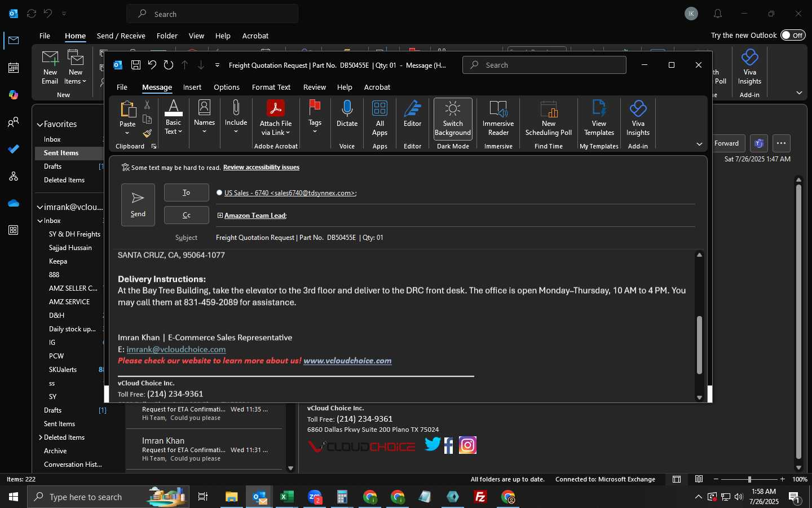Customize message quick access toolbar dropdown
Image resolution: width=812 pixels, height=508 pixels.
pyautogui.click(x=217, y=65)
